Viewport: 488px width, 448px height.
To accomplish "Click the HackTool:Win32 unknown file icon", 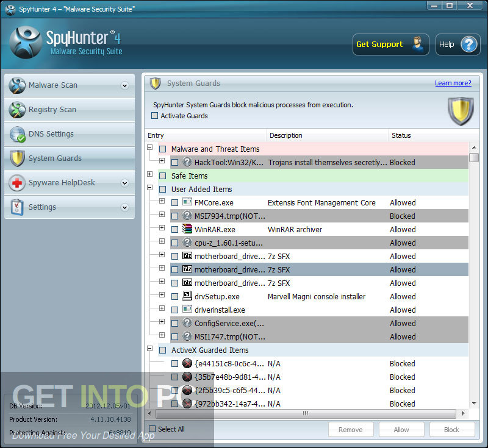I will point(187,162).
